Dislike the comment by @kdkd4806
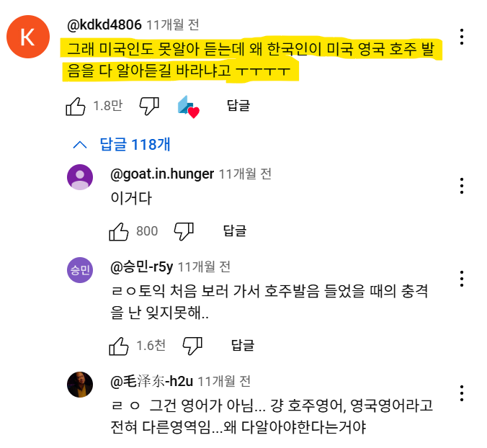Screen dimensions: 487x448 coord(148,107)
